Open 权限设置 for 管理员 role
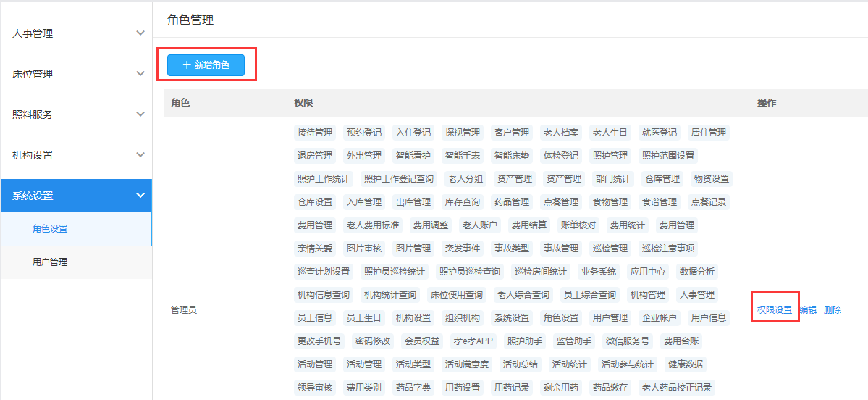Screen dimensions: 868x400 (x=775, y=310)
